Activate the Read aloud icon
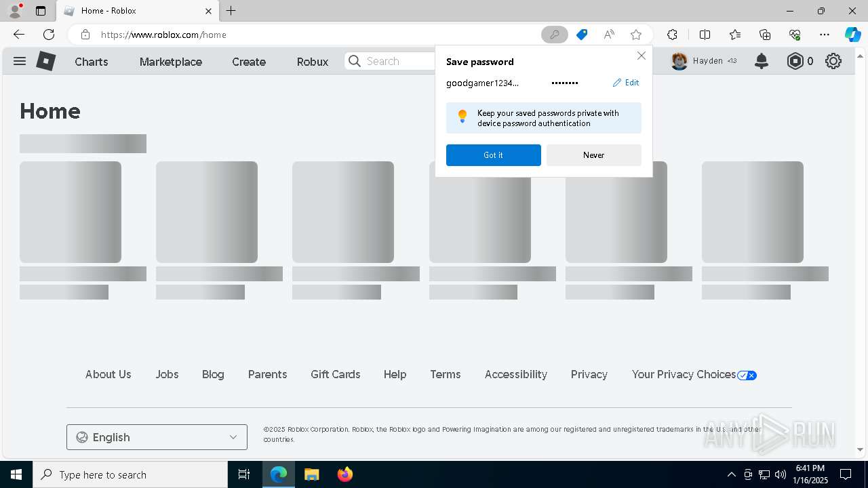This screenshot has width=868, height=488. pyautogui.click(x=609, y=35)
